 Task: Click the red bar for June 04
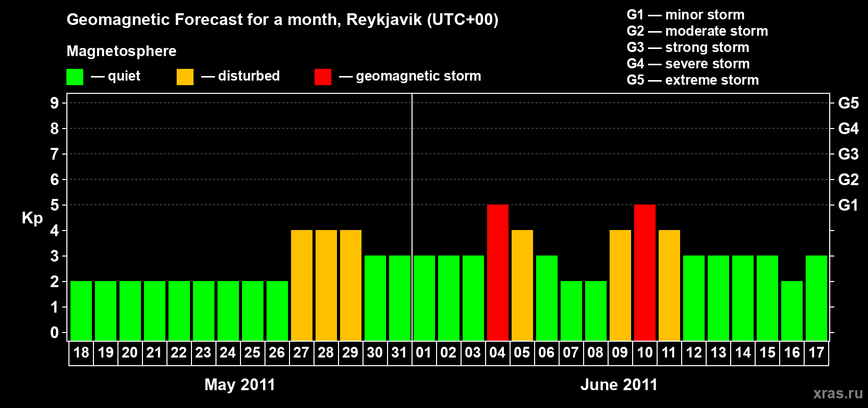coord(498,272)
